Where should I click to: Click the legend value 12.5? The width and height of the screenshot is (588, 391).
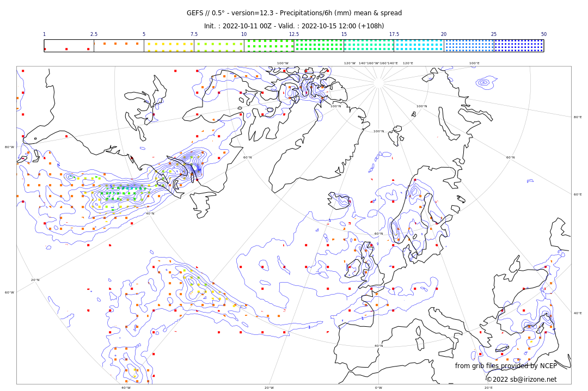294,34
